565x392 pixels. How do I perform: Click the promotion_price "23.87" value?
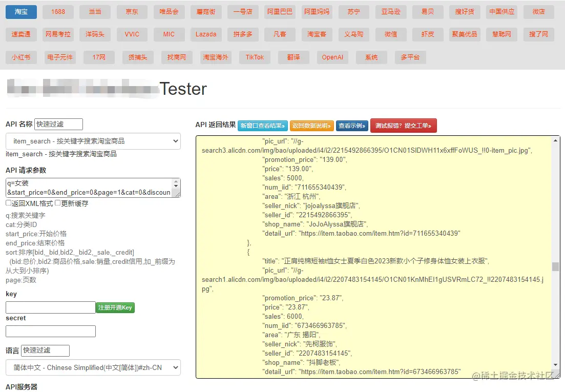coord(331,298)
